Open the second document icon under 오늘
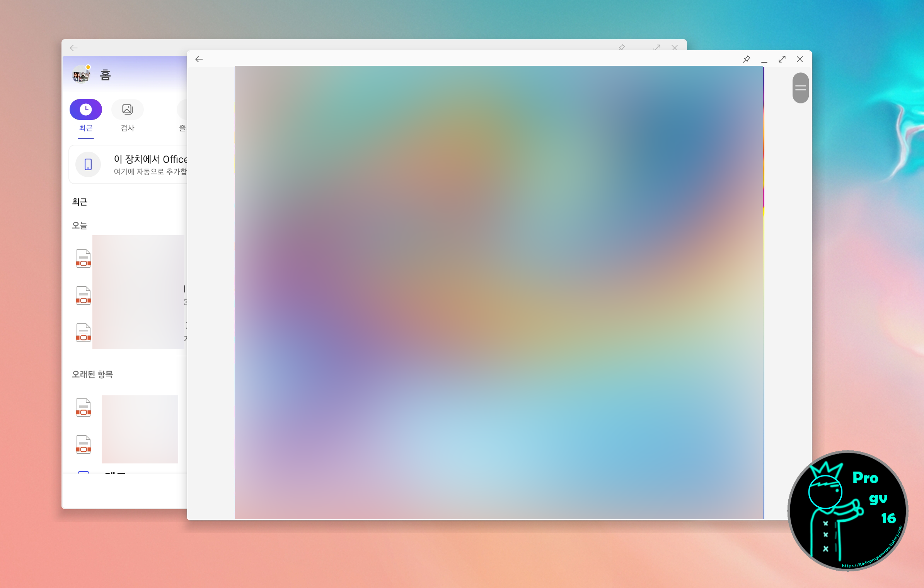This screenshot has height=588, width=924. pos(84,296)
